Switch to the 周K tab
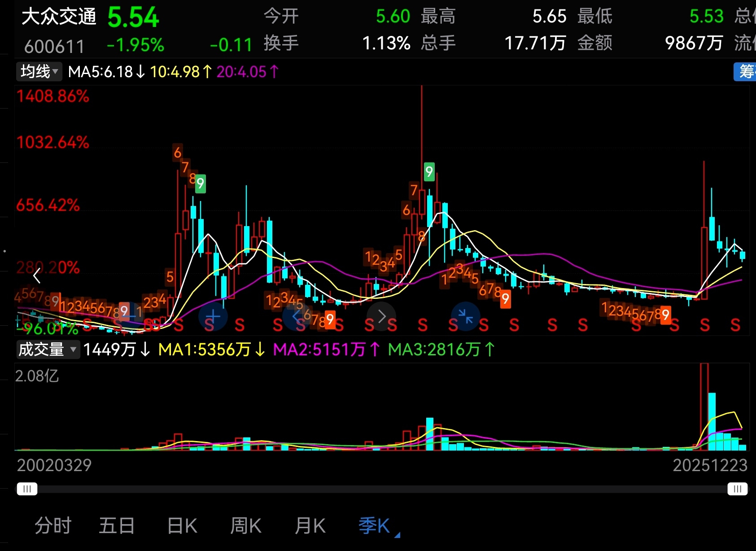The image size is (756, 551). click(x=245, y=525)
